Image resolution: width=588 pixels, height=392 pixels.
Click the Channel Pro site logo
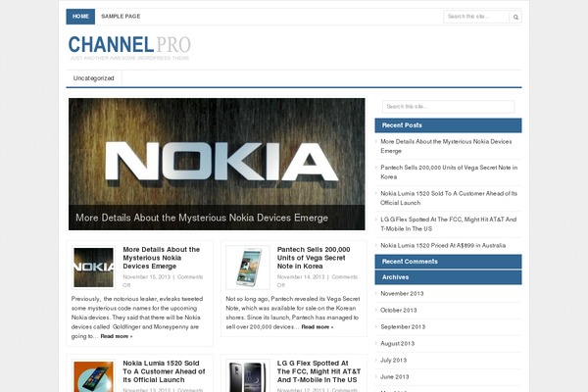point(129,44)
